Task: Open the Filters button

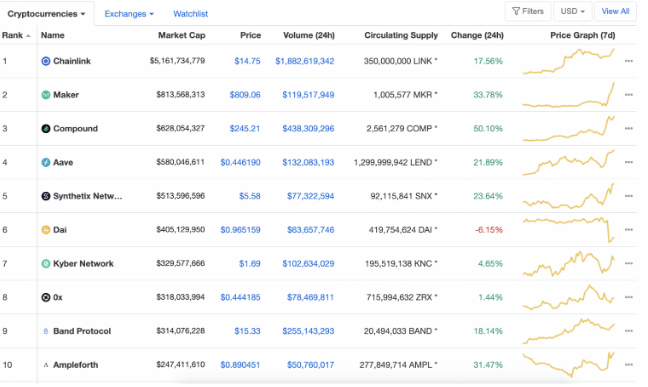Action: [x=528, y=12]
